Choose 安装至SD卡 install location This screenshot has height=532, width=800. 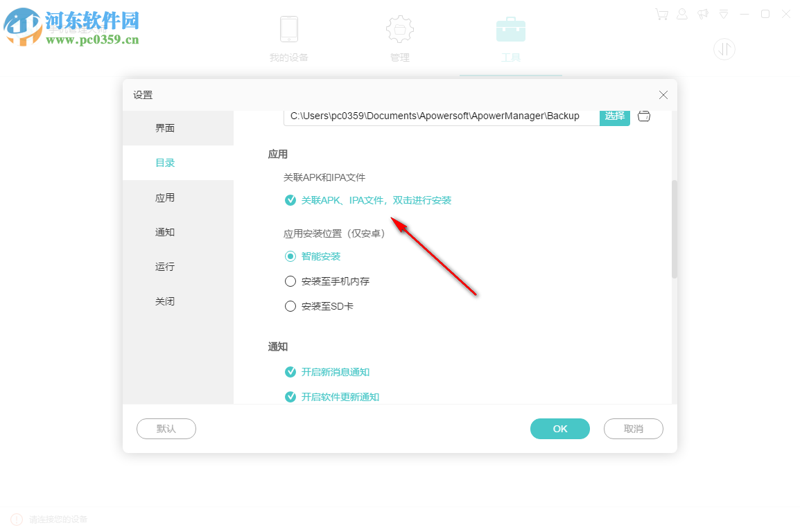[290, 305]
